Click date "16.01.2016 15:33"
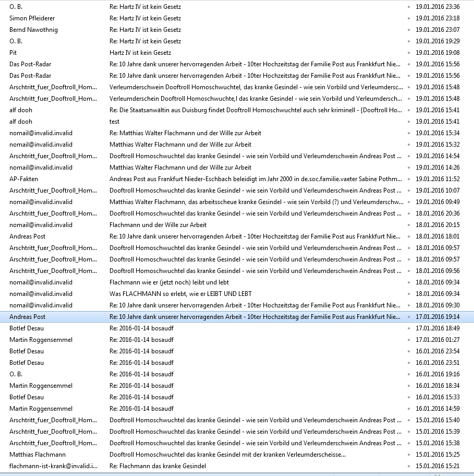This screenshot has height=476, width=474. coord(437,397)
